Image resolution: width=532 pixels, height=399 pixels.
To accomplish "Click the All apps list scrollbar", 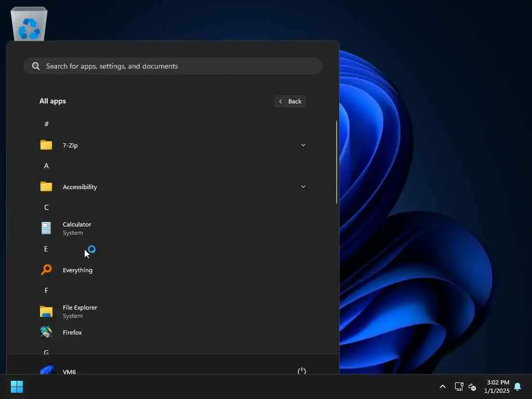I will (337, 162).
